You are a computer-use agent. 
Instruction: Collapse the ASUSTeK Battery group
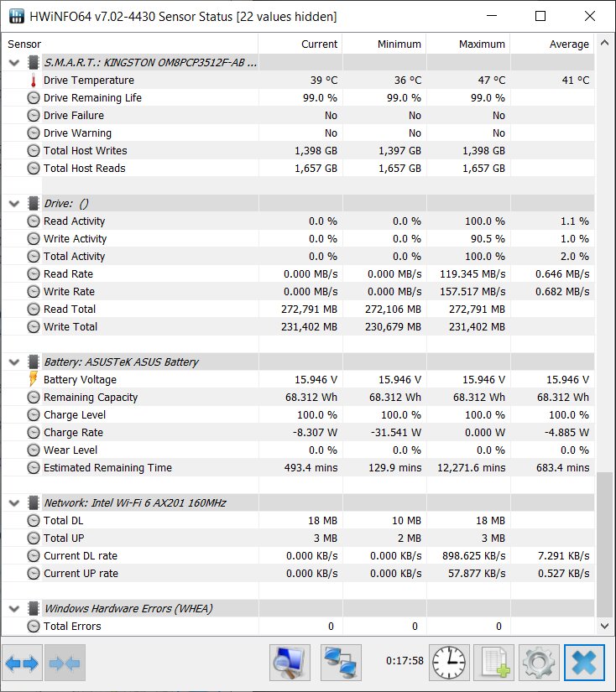[x=14, y=362]
